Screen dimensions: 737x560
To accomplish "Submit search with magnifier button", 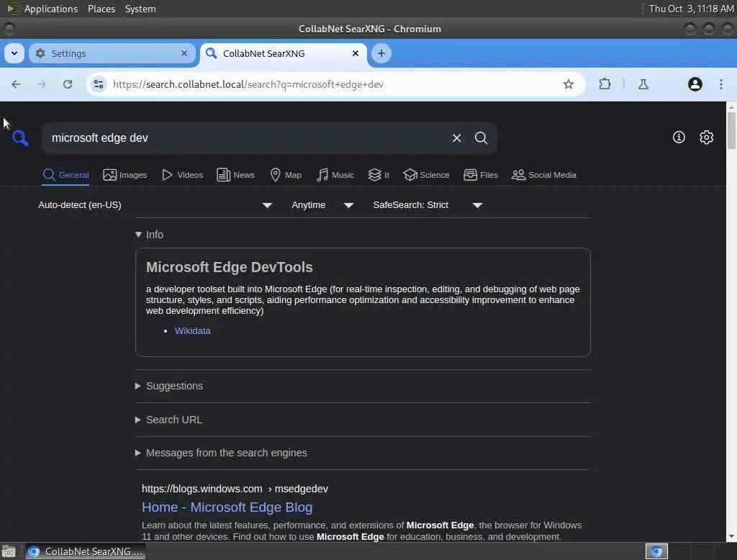I will point(481,137).
